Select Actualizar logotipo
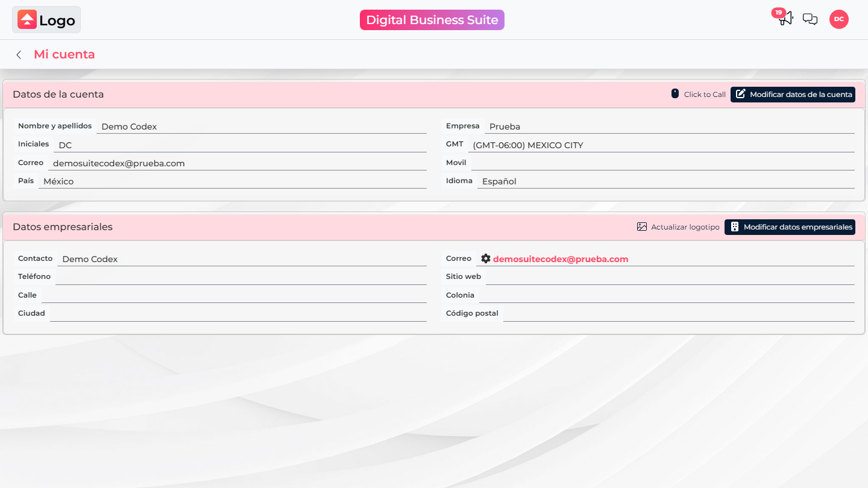Image resolution: width=868 pixels, height=488 pixels. [x=678, y=227]
